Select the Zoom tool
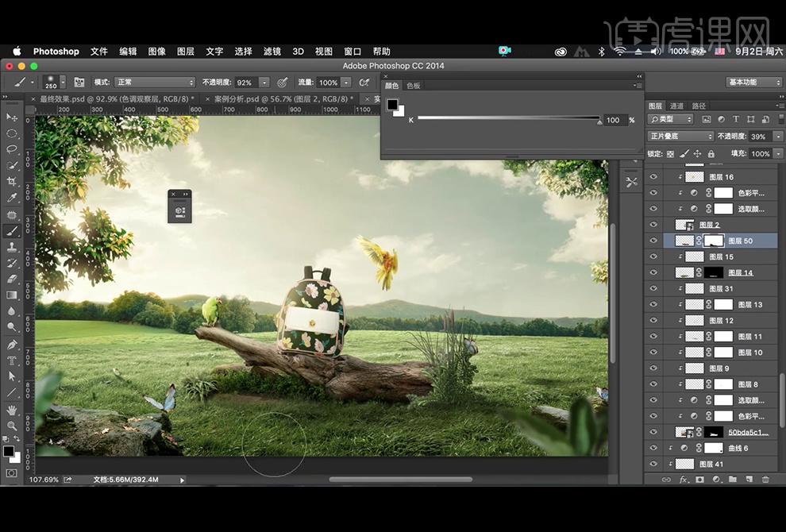 point(12,426)
